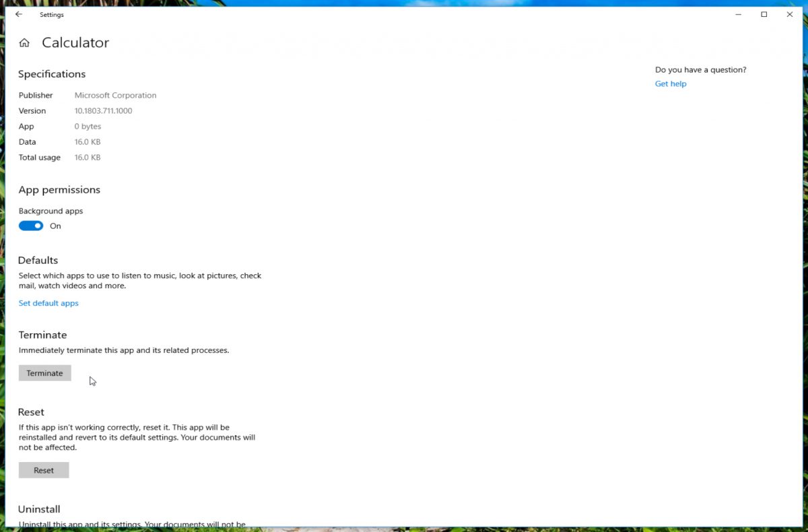Viewport: 808px width, 532px height.
Task: Disable the Background apps toggle
Action: [30, 226]
